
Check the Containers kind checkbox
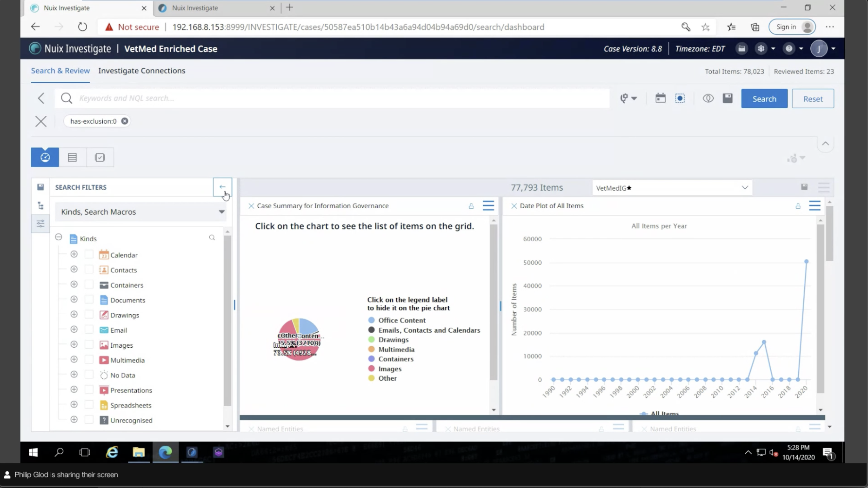89,284
